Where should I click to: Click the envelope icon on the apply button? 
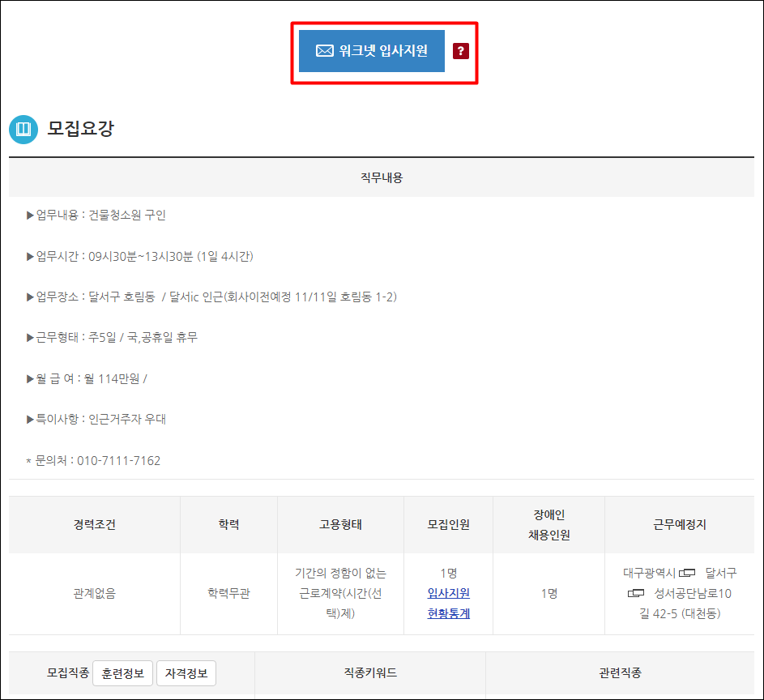coord(325,51)
